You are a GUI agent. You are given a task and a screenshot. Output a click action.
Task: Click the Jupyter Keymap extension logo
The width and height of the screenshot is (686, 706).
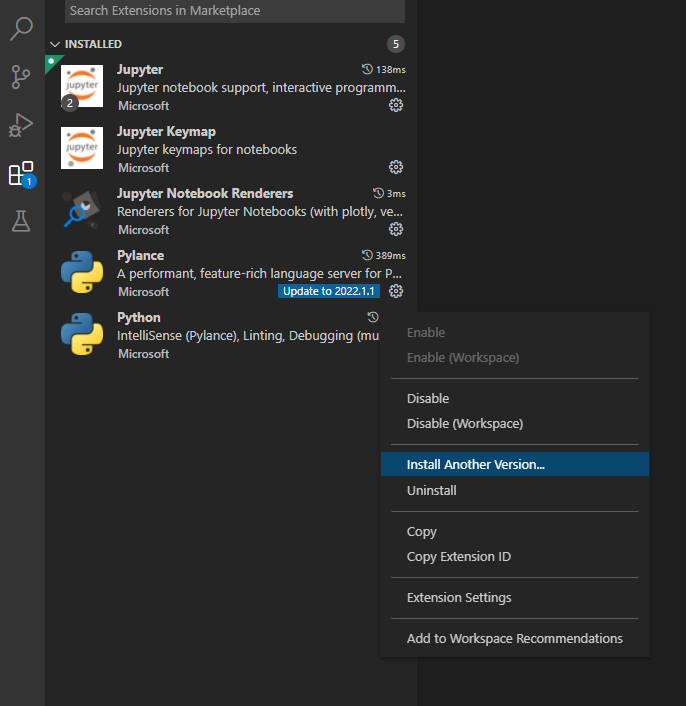[82, 148]
